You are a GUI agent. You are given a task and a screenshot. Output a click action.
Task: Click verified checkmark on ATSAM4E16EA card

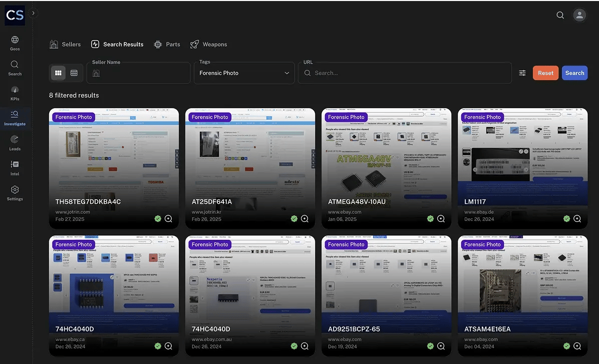pos(566,346)
